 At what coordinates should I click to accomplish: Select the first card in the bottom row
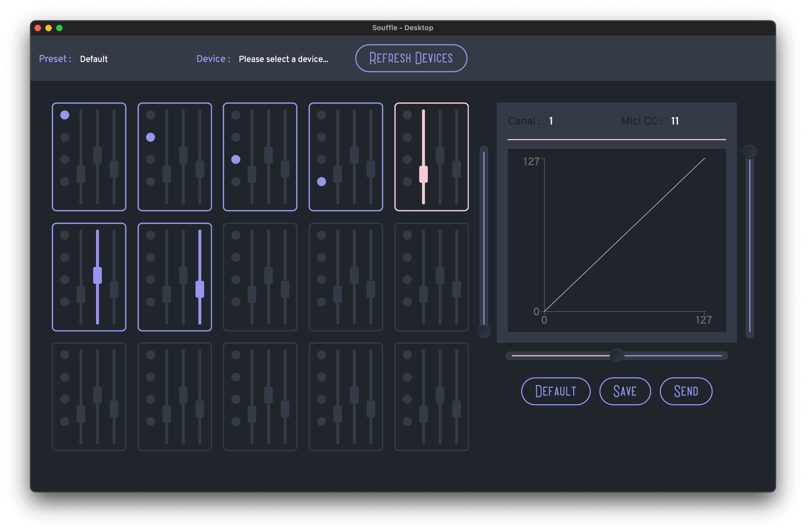pyautogui.click(x=89, y=397)
